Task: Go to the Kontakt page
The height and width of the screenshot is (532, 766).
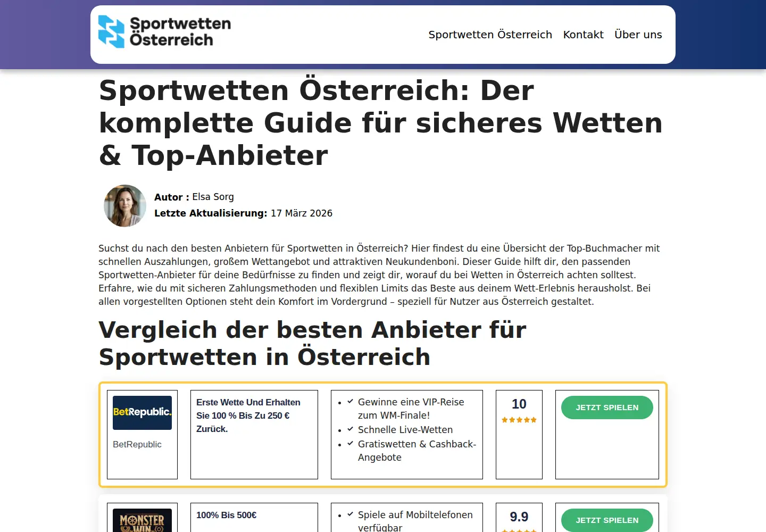Action: pos(583,35)
